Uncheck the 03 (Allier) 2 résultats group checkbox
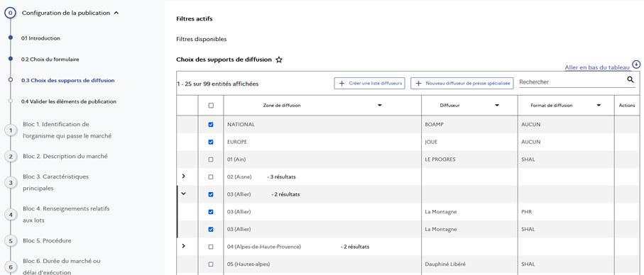The width and height of the screenshot is (644, 275). (211, 194)
